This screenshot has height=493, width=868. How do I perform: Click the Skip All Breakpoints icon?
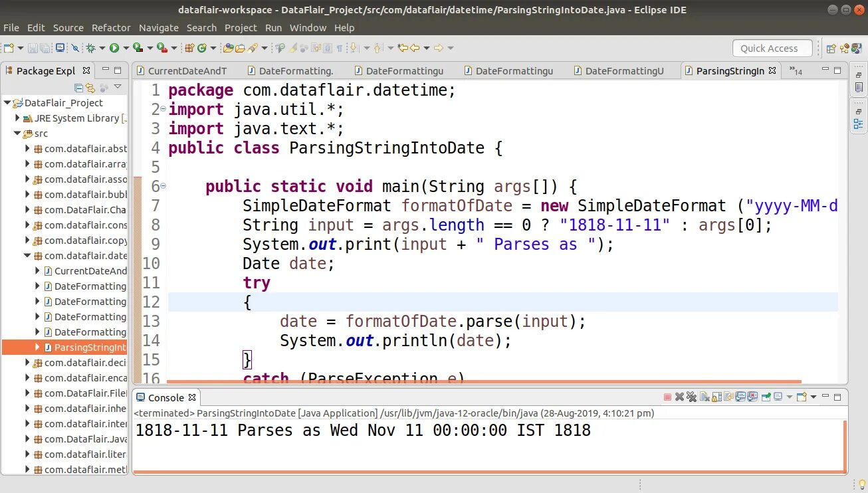[75, 48]
